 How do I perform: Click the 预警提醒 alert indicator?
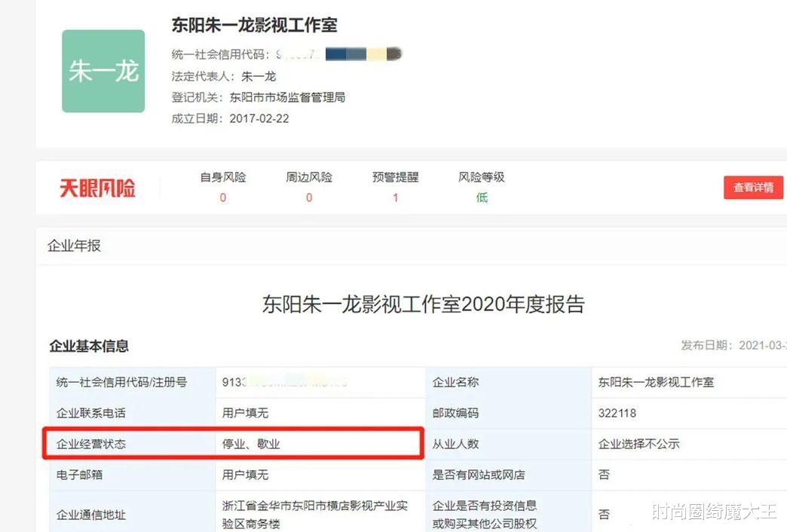pyautogui.click(x=395, y=187)
